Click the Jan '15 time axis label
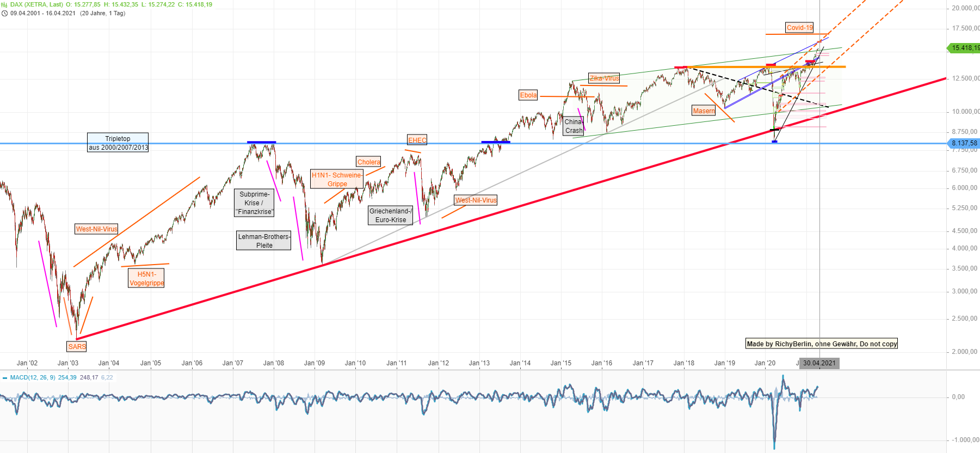This screenshot has width=980, height=453. [x=561, y=363]
